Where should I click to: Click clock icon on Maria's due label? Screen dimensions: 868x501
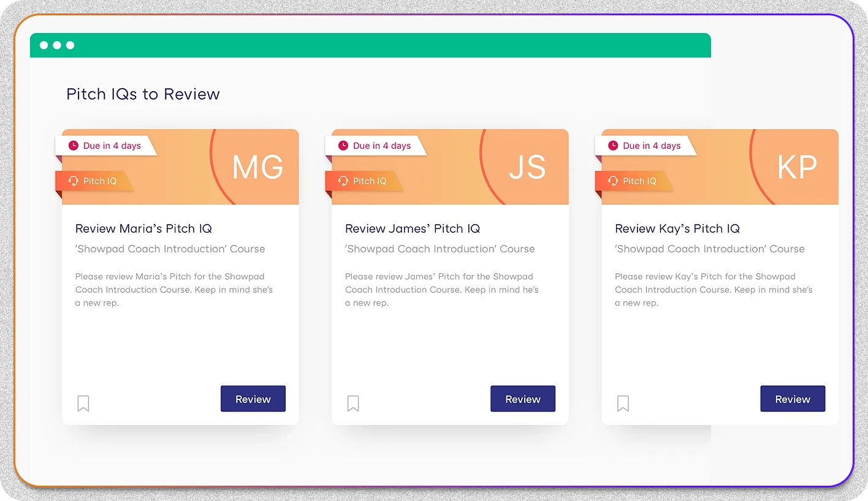pos(74,146)
